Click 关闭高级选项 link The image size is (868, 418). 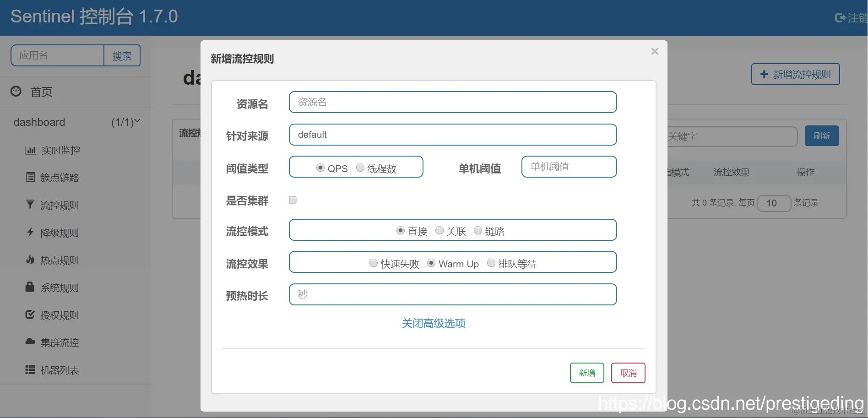(x=433, y=324)
